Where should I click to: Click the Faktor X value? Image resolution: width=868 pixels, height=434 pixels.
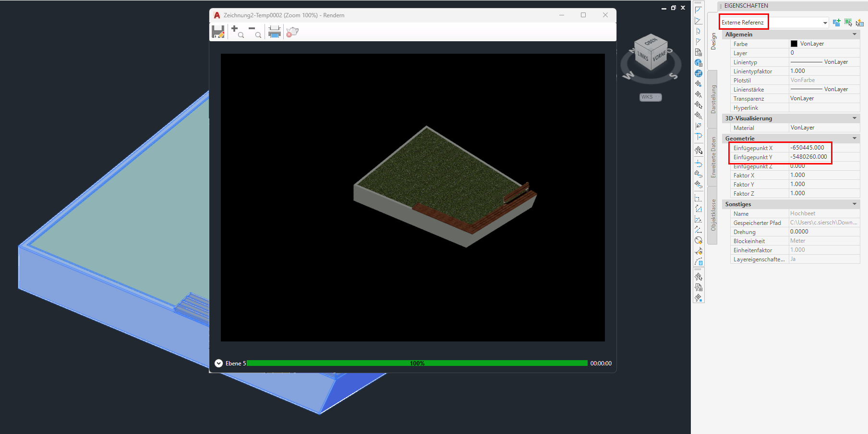[x=824, y=175]
